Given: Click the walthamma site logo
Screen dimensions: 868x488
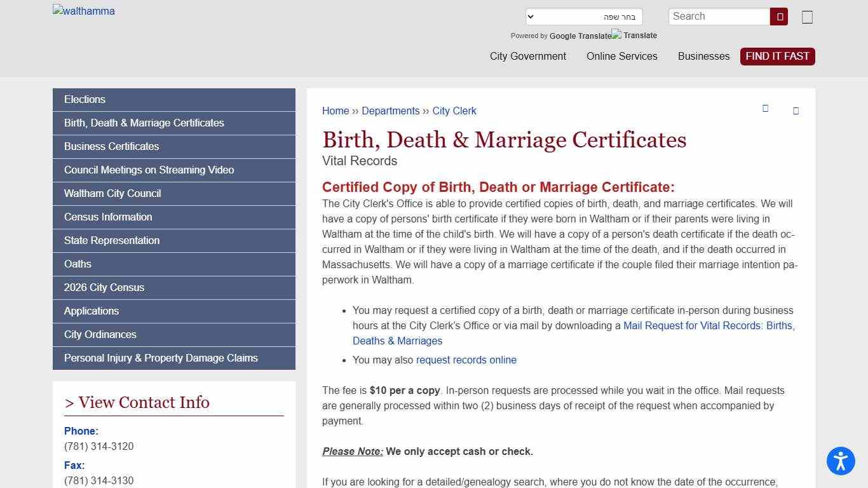Looking at the screenshot, I should (x=83, y=11).
